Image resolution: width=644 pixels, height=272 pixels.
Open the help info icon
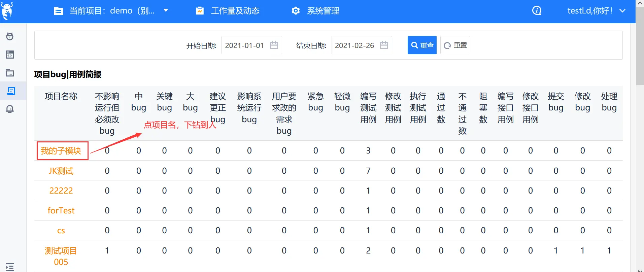(x=537, y=11)
